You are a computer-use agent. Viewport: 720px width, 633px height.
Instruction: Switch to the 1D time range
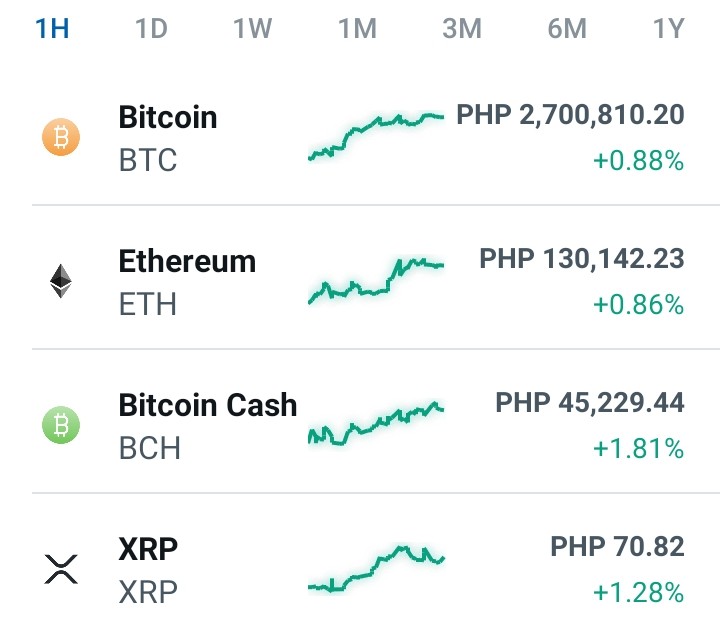[x=151, y=28]
